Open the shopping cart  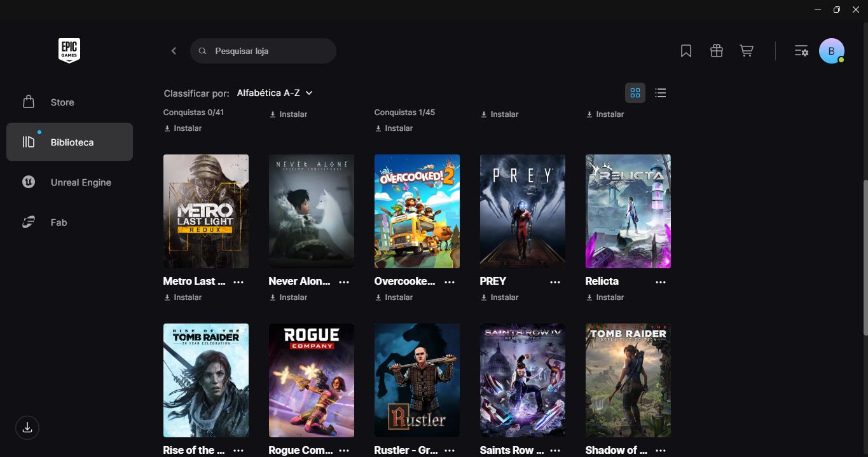click(747, 51)
